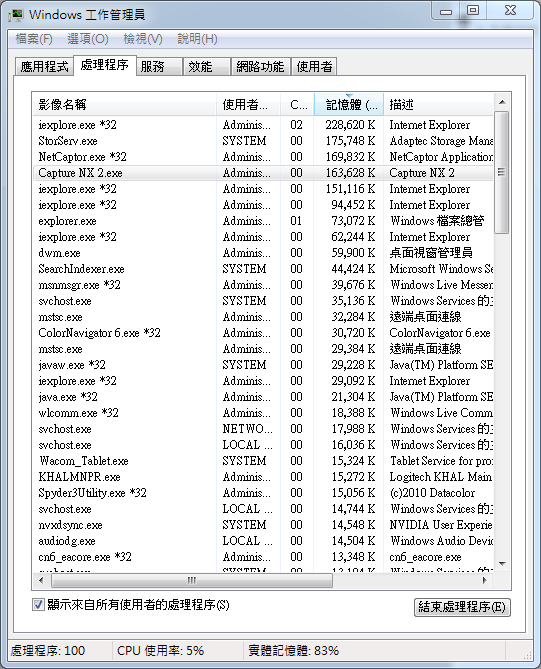This screenshot has width=541, height=669.
Task: Sort by CPU column header
Action: [x=297, y=105]
